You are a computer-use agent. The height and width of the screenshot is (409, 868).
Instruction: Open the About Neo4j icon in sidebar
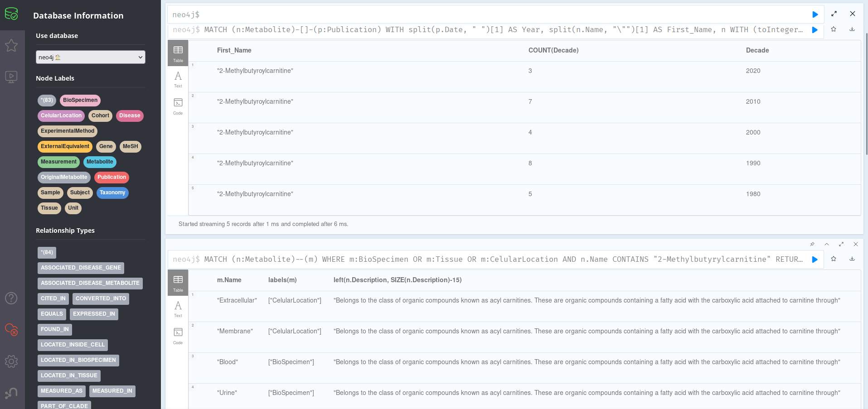coord(11,393)
